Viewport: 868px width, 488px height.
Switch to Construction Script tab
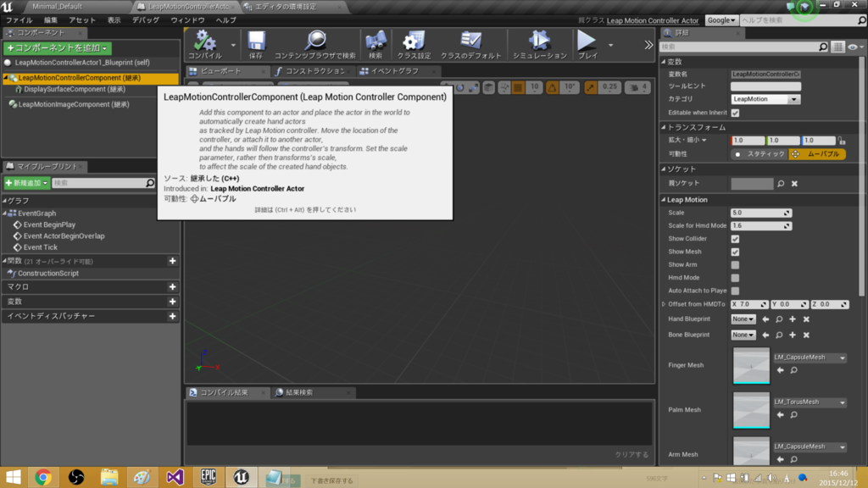click(314, 71)
